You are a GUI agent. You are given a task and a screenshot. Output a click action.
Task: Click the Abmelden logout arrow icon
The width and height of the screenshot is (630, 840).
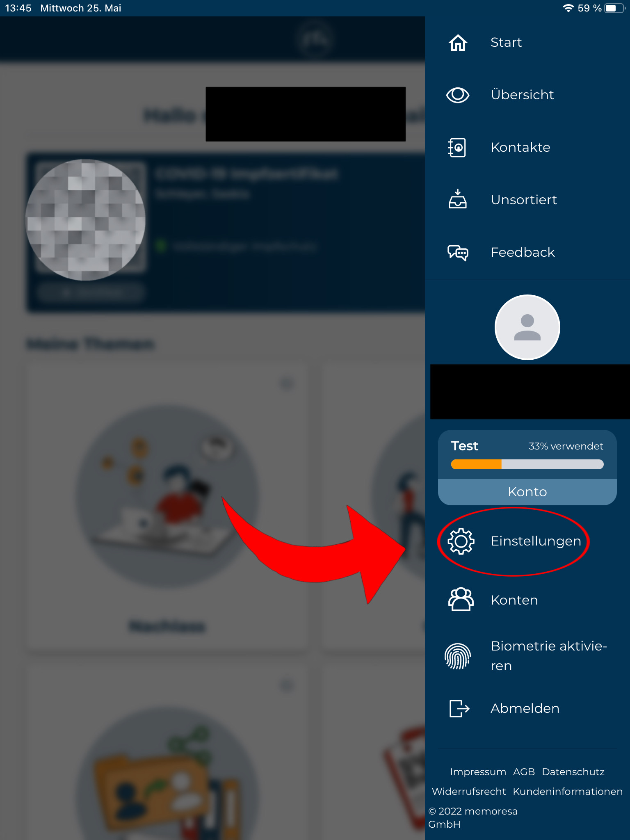click(459, 708)
